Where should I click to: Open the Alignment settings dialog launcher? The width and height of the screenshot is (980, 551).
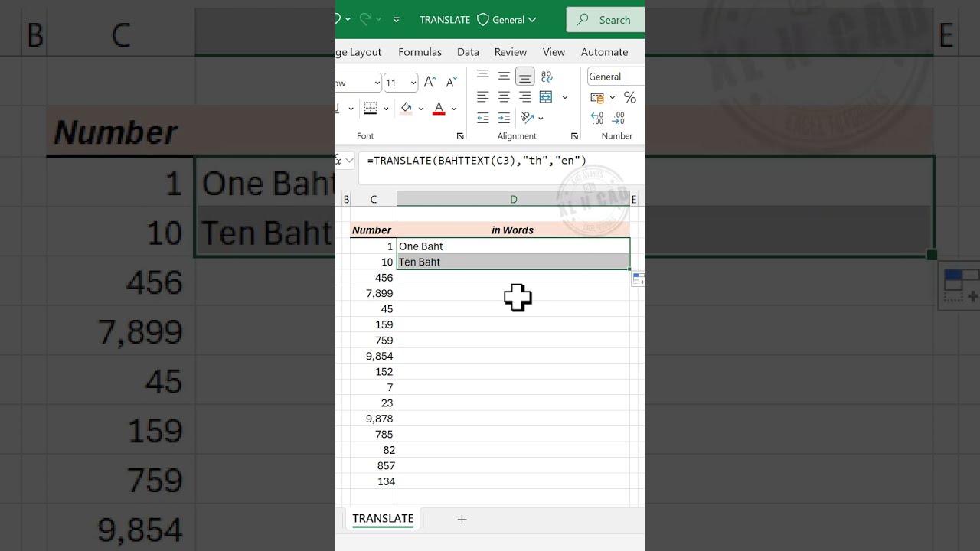pos(574,136)
